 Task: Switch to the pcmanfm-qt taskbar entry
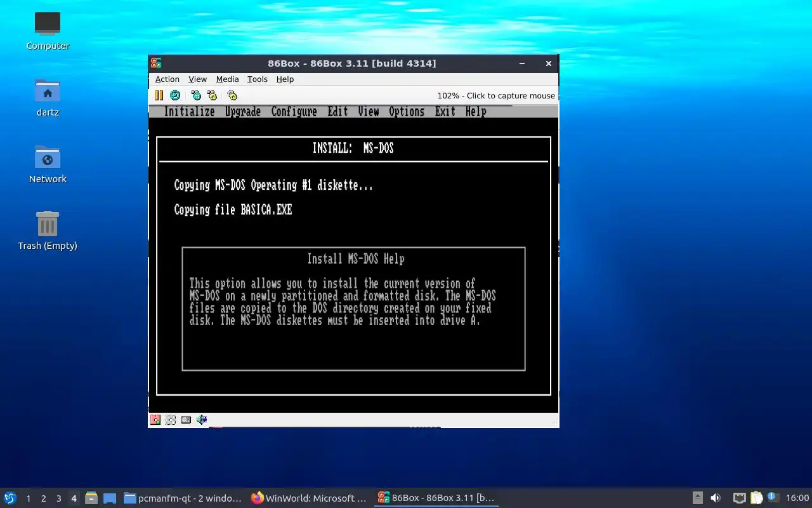(x=183, y=498)
